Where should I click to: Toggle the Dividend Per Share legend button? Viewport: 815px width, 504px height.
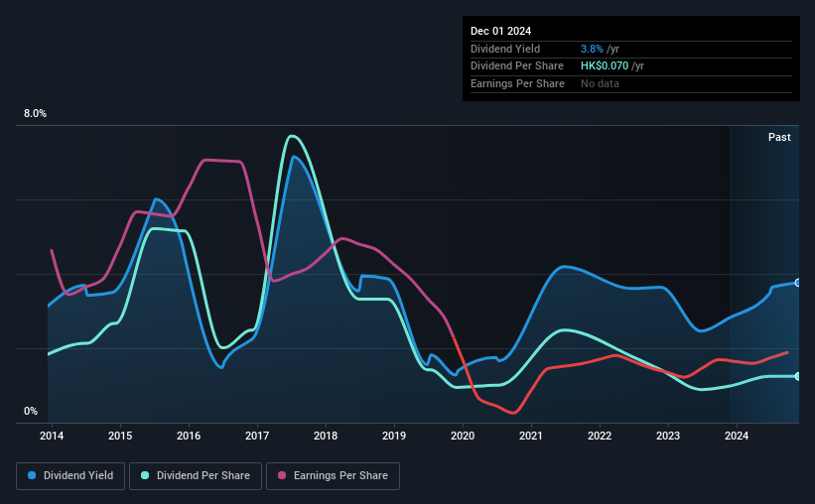point(196,476)
